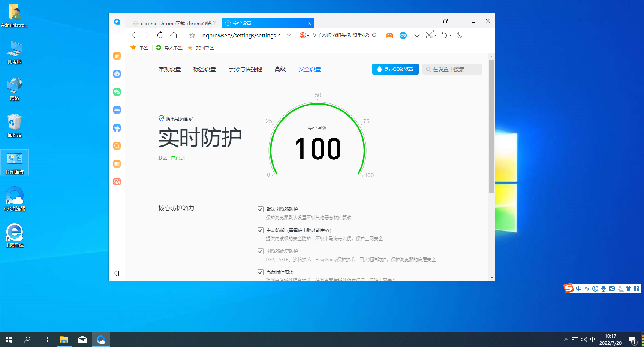The image size is (644, 347).
Task: Open the orange book reader sidebar icon
Action: point(117,164)
